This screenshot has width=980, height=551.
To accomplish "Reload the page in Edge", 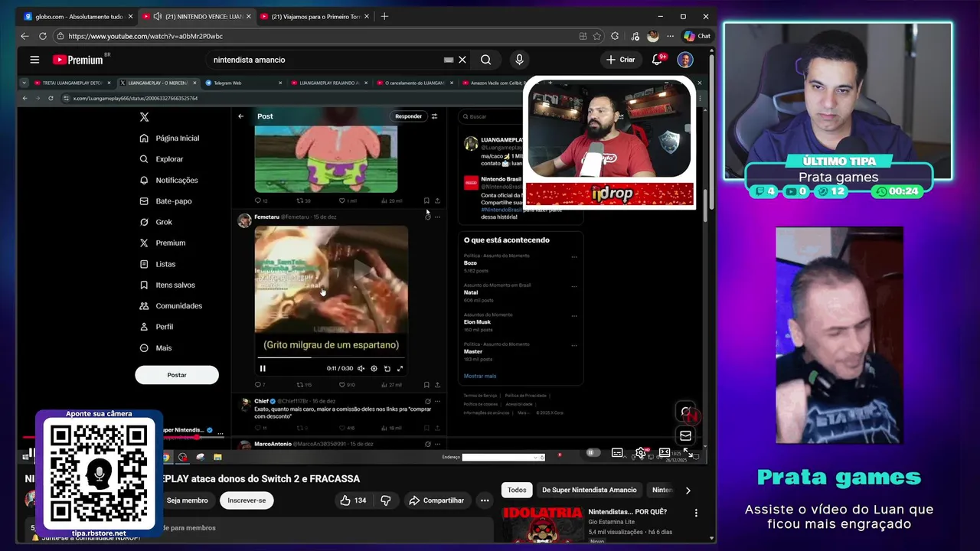I will click(43, 36).
